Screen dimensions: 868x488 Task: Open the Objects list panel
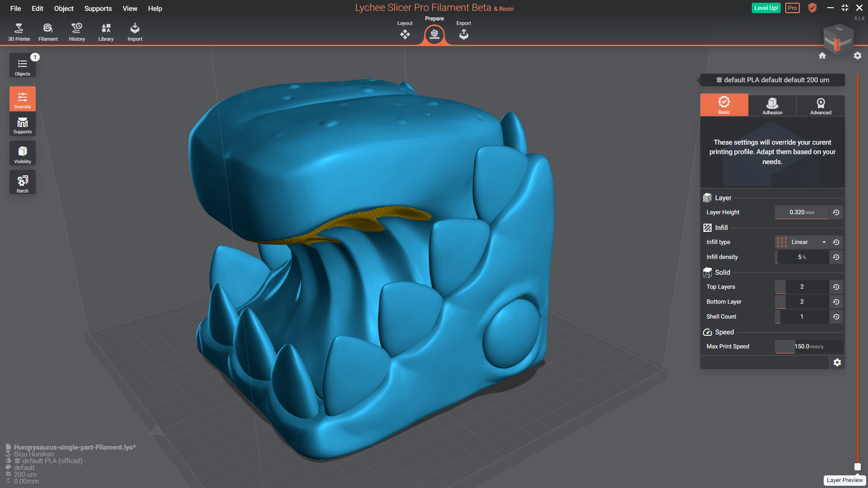point(23,66)
